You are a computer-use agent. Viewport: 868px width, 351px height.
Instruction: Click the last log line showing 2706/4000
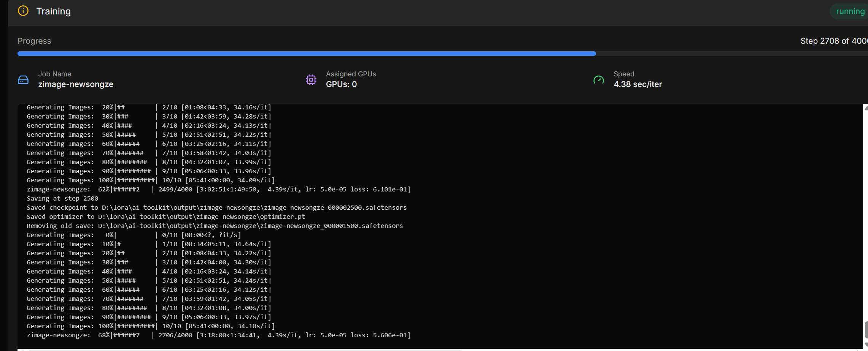coord(218,335)
